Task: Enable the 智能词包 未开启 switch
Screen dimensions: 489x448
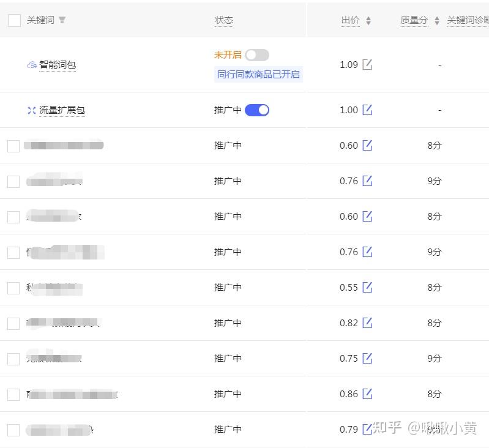Action: click(257, 55)
